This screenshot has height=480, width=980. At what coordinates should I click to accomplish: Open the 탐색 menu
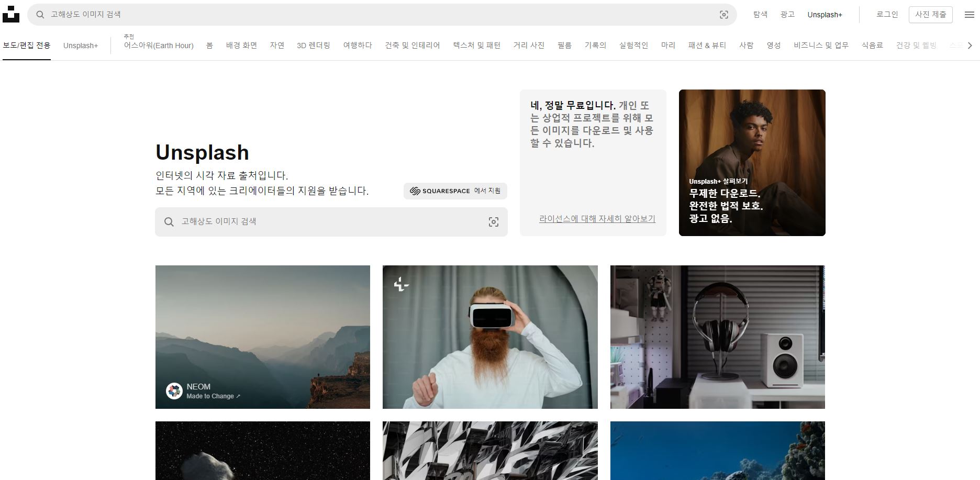(x=760, y=15)
